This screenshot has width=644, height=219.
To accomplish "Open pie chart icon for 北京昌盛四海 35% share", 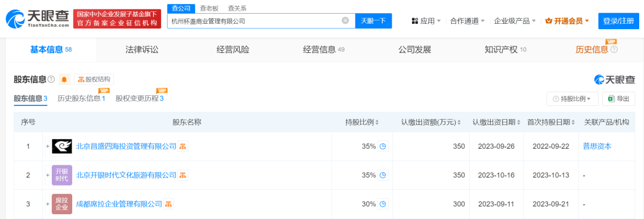I will pos(383,146).
